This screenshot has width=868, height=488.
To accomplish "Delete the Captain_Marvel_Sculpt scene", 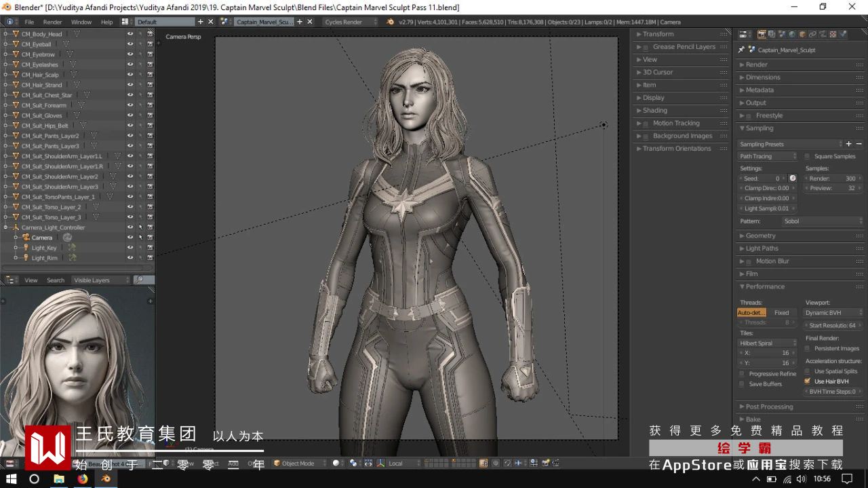I will pyautogui.click(x=310, y=22).
